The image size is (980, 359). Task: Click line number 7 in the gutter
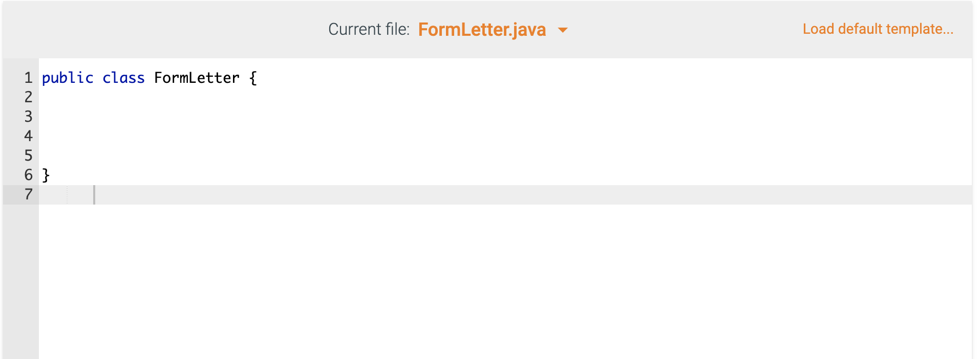coord(28,194)
